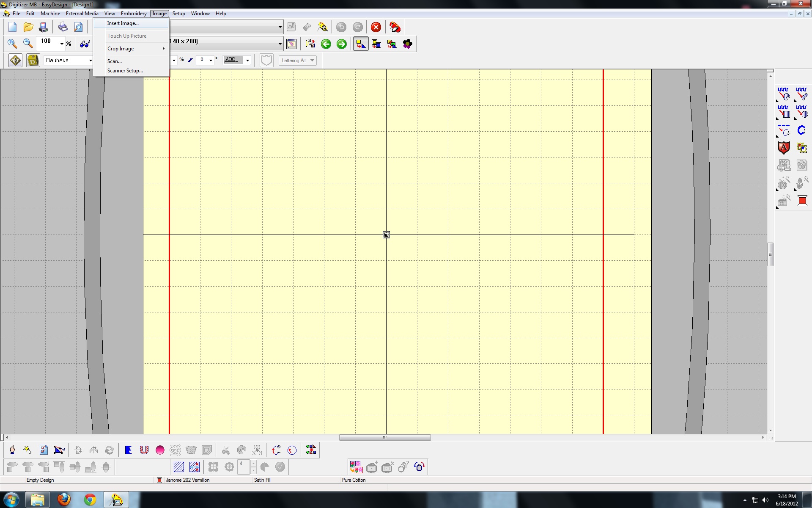Open the angle degrees dropdown showing 0

[x=211, y=61]
